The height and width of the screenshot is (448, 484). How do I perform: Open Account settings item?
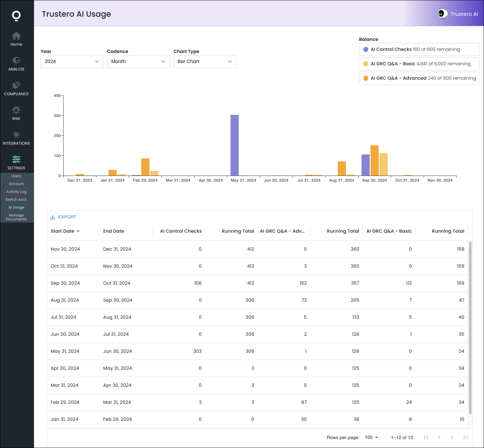point(16,184)
